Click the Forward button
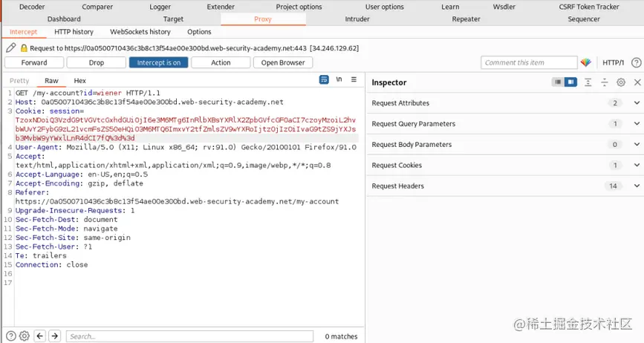644x343 pixels. click(34, 62)
